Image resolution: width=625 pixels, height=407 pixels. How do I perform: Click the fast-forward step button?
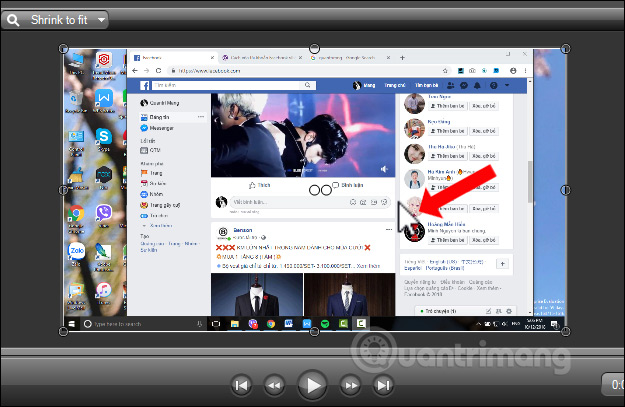click(x=351, y=384)
